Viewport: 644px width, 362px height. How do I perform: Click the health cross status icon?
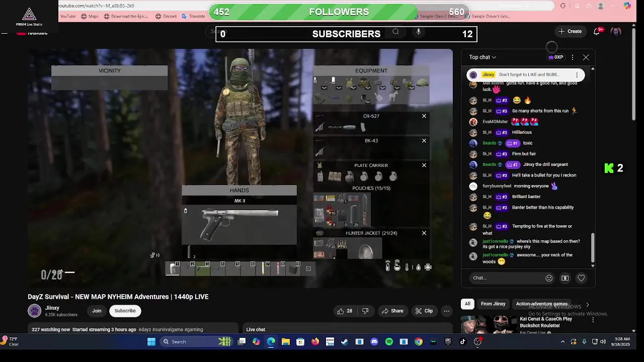pos(428,267)
